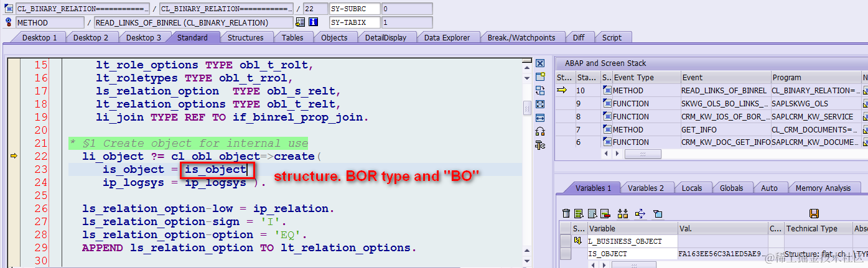Click the source program icon beside CL_BINARY_RELATION field
Screen dimensions: 868x268
(x=9, y=9)
